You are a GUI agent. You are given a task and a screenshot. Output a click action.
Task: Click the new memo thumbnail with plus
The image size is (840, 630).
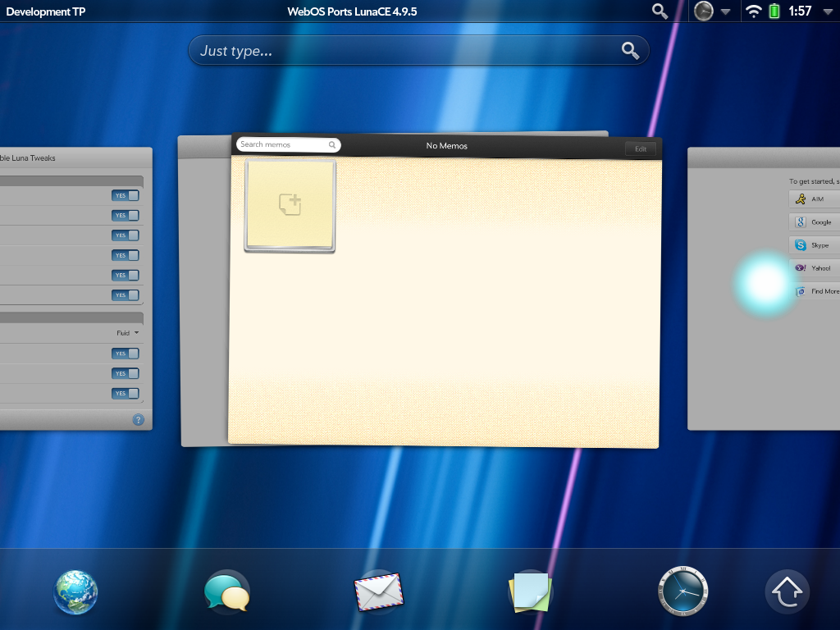coord(290,205)
